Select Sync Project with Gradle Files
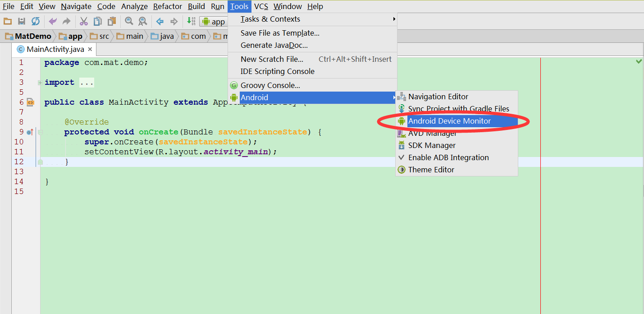 [x=457, y=109]
